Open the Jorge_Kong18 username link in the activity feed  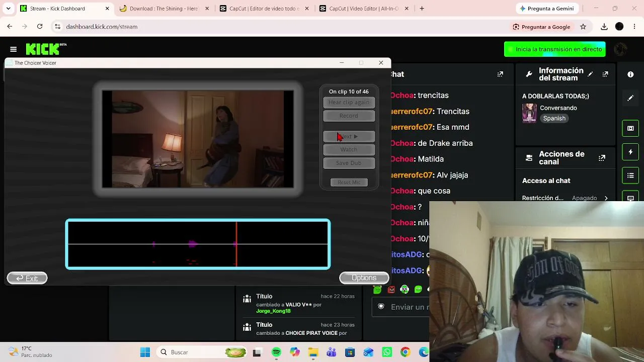tap(273, 311)
